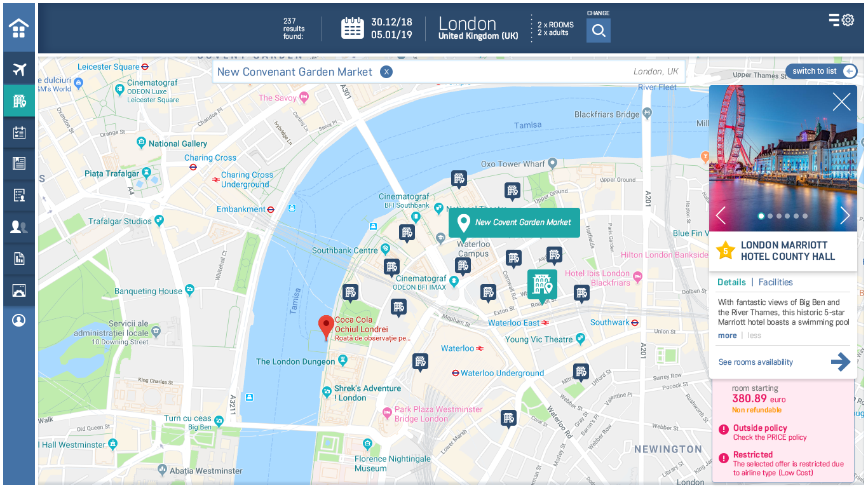Click Outside policy warning icon
This screenshot has height=488, width=868.
[724, 430]
